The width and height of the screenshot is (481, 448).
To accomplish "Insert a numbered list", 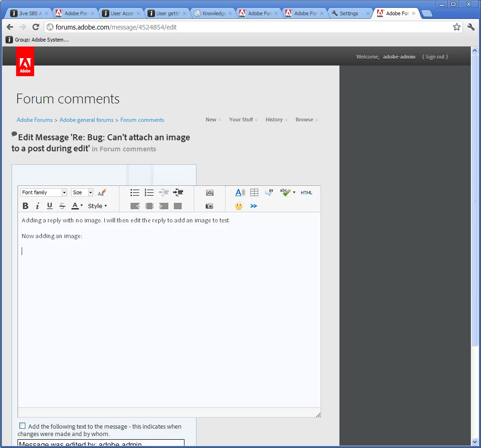I will point(149,192).
